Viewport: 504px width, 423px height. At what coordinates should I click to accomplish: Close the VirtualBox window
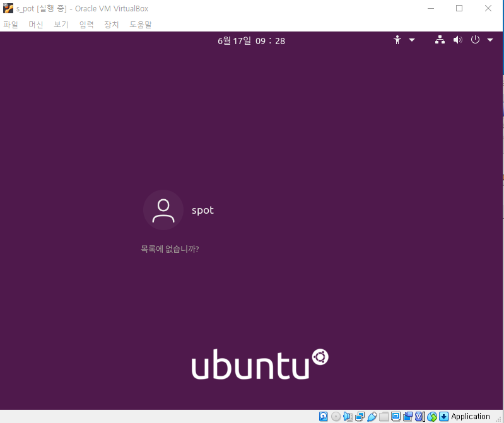point(488,8)
